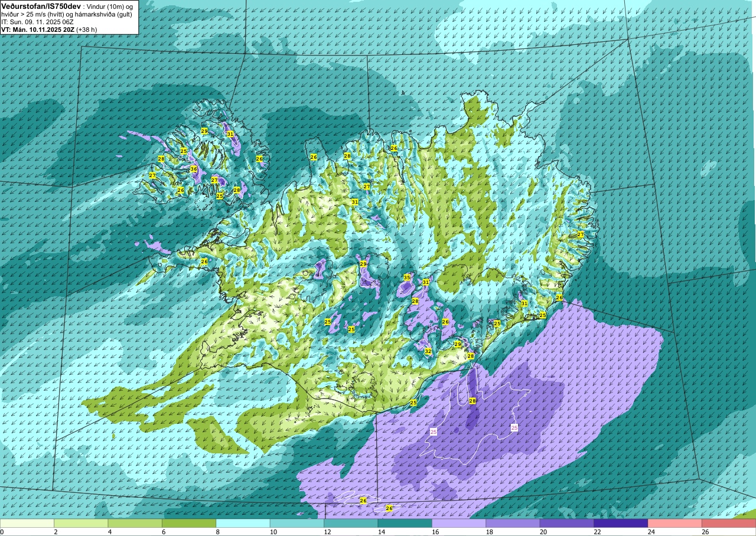
Task: Click the 20–22 m/s violet legend swatch
Action: coord(566,523)
